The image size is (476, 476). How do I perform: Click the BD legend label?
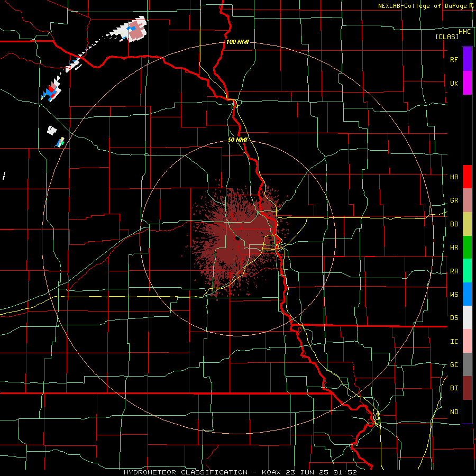(x=454, y=224)
